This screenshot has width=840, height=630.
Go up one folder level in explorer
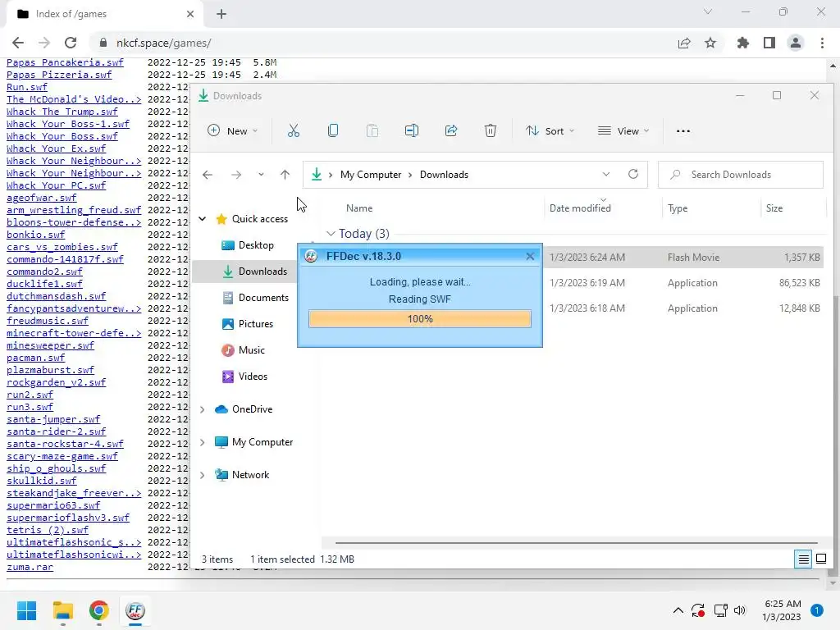(285, 175)
